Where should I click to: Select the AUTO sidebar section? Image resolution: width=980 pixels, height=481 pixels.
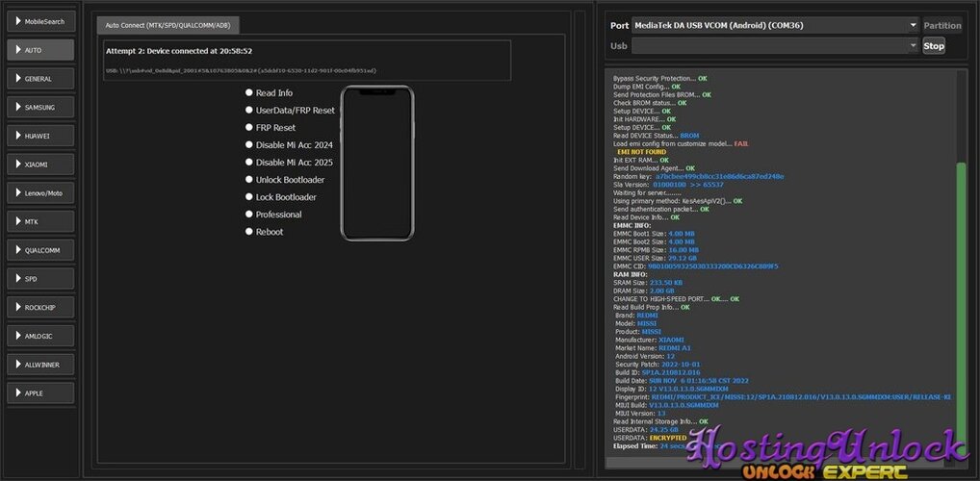point(40,50)
